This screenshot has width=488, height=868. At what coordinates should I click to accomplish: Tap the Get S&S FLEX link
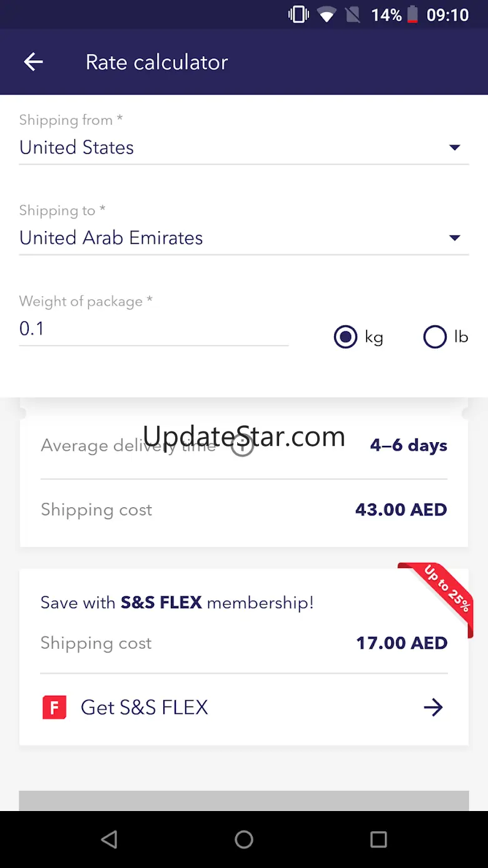[x=145, y=708]
